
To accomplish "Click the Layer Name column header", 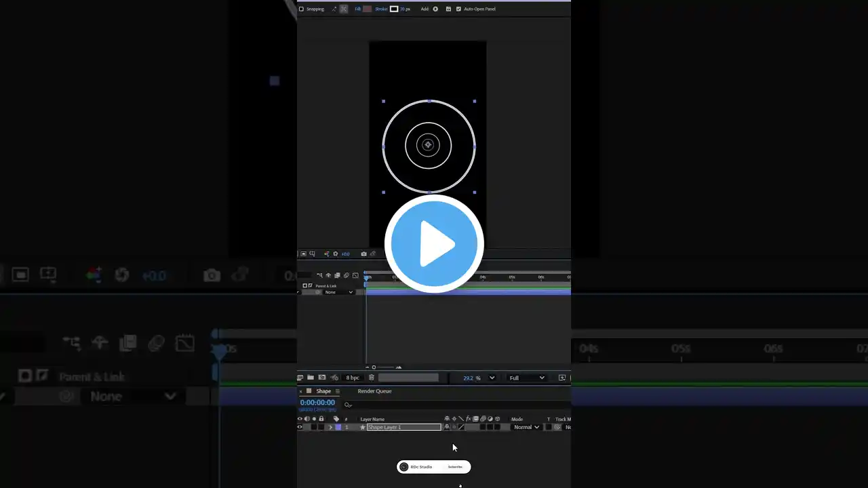I will click(372, 419).
